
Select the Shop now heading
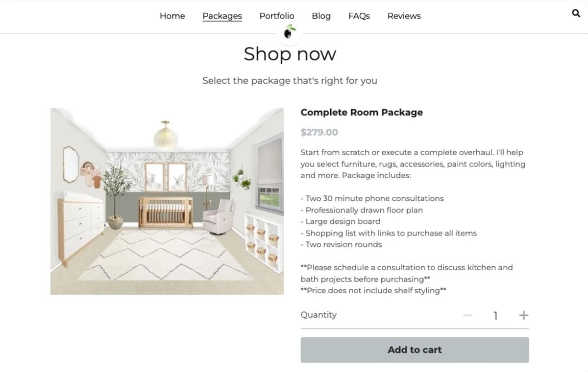290,54
